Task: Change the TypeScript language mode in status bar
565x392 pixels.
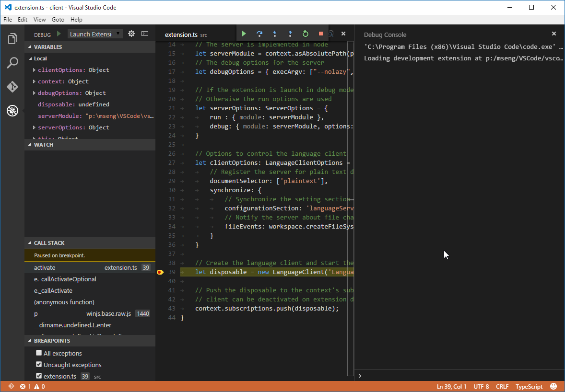Action: [529, 387]
